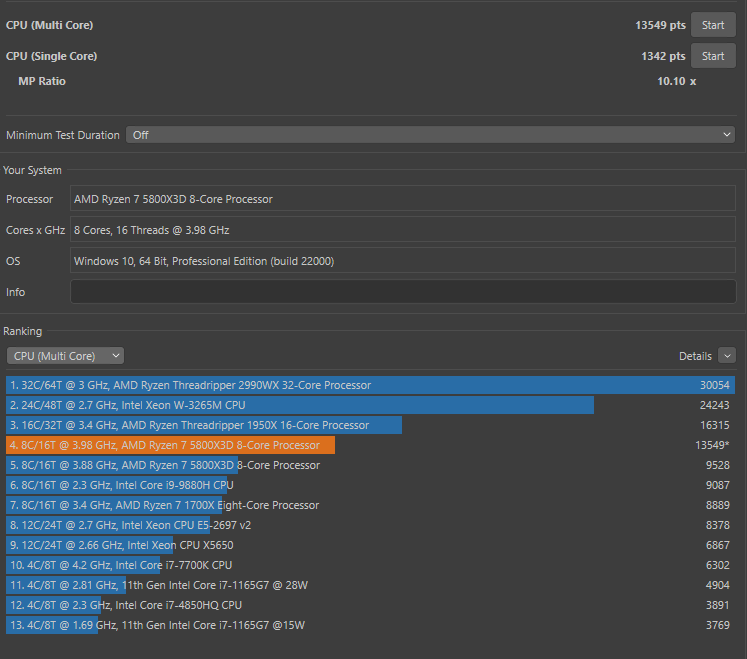747x659 pixels.
Task: Click the 13549 pts multi core score
Action: [x=660, y=25]
